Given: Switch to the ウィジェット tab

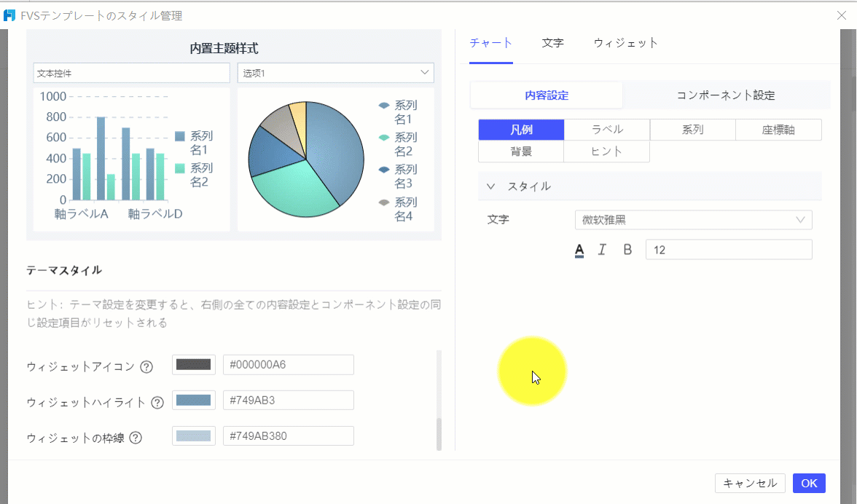Looking at the screenshot, I should (x=626, y=43).
